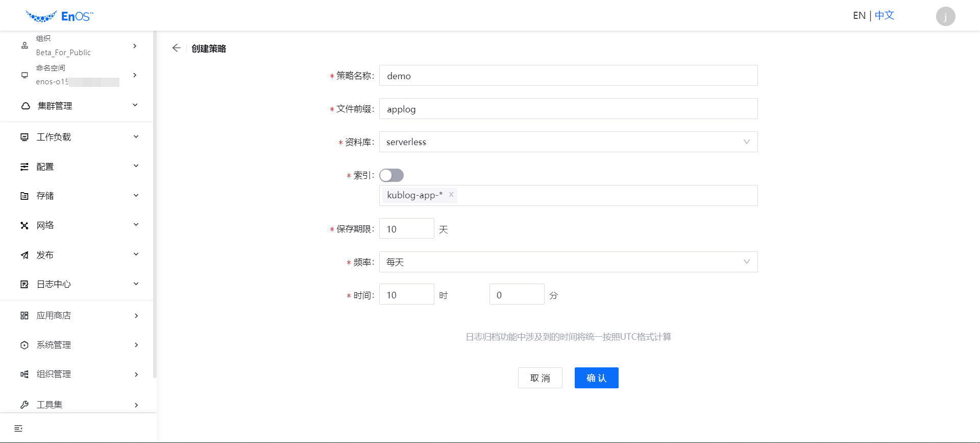The height and width of the screenshot is (443, 980).
Task: Open the 命名空间 selector
Action: 77,75
